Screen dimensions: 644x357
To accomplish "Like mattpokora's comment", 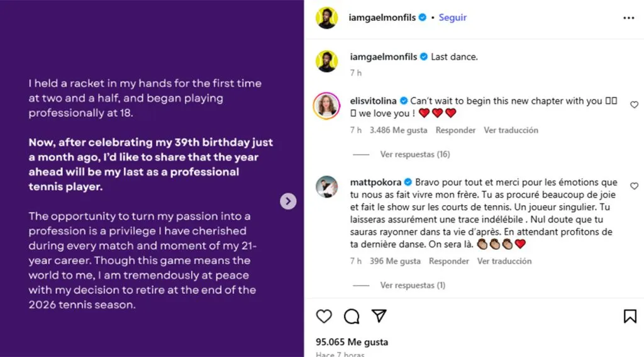I will click(634, 187).
